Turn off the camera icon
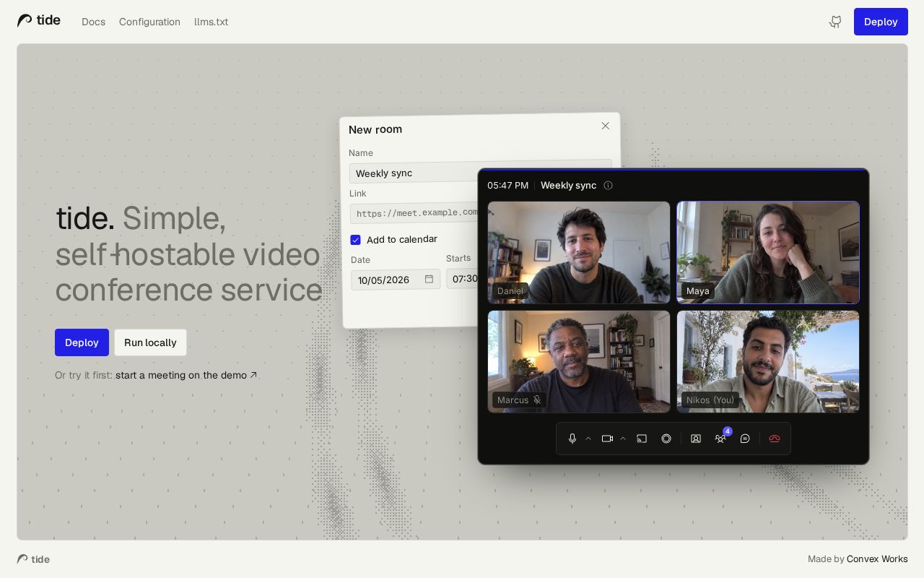Image resolution: width=924 pixels, height=578 pixels. click(607, 439)
